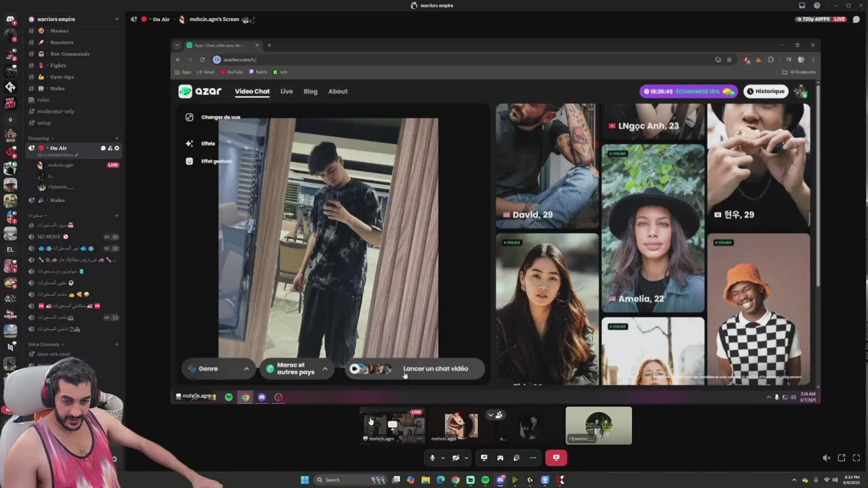Open the Boosters channel

coord(74,42)
